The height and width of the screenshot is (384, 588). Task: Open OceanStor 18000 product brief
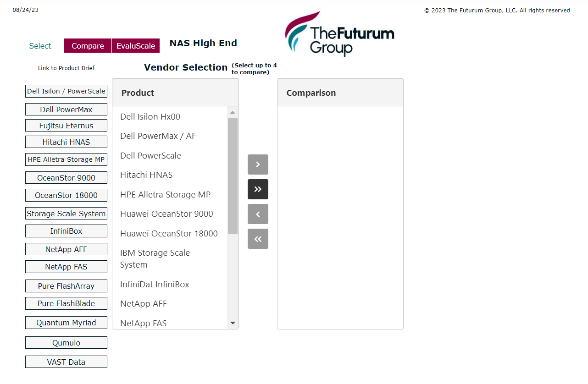[66, 195]
